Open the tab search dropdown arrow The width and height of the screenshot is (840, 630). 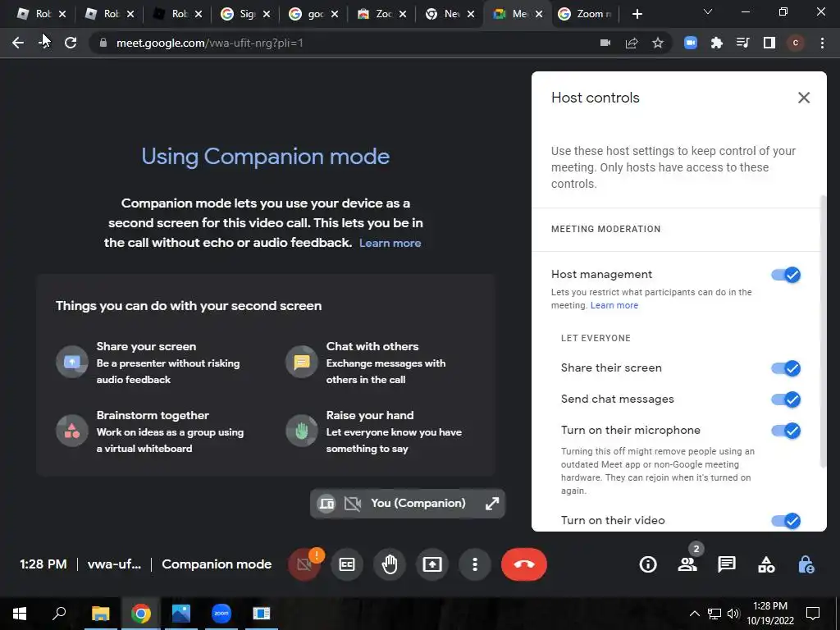tap(708, 11)
